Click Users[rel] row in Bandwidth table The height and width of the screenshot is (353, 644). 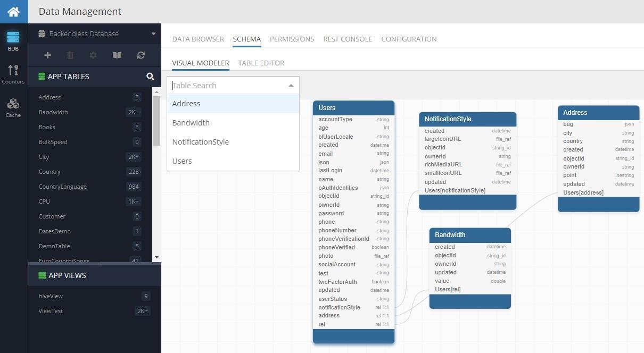point(470,289)
